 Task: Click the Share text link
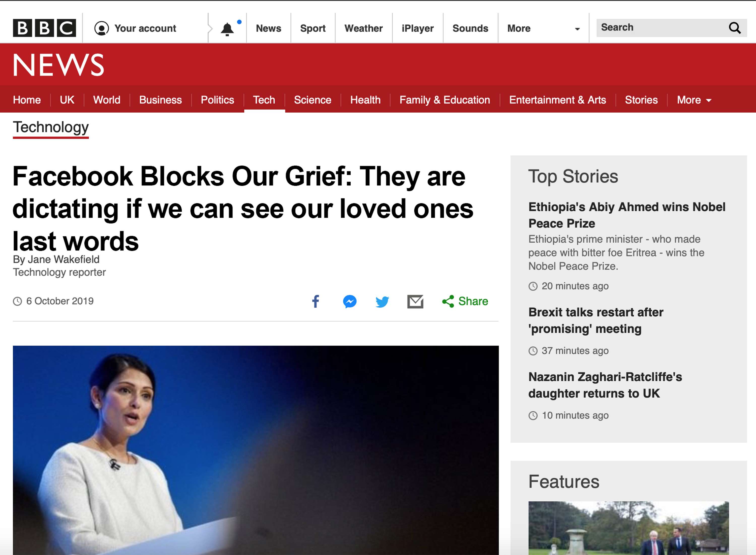point(473,301)
